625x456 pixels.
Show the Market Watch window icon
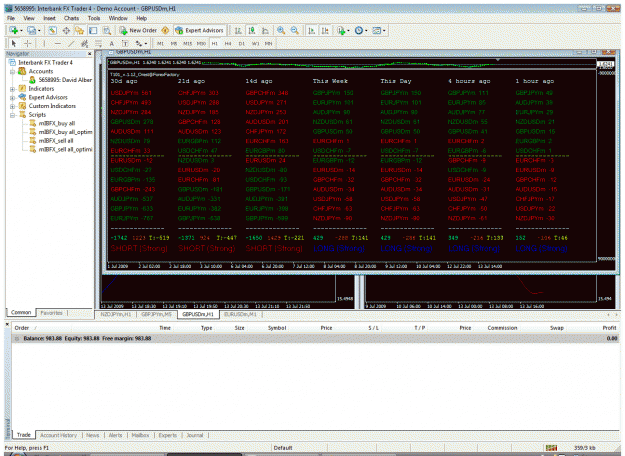52,30
